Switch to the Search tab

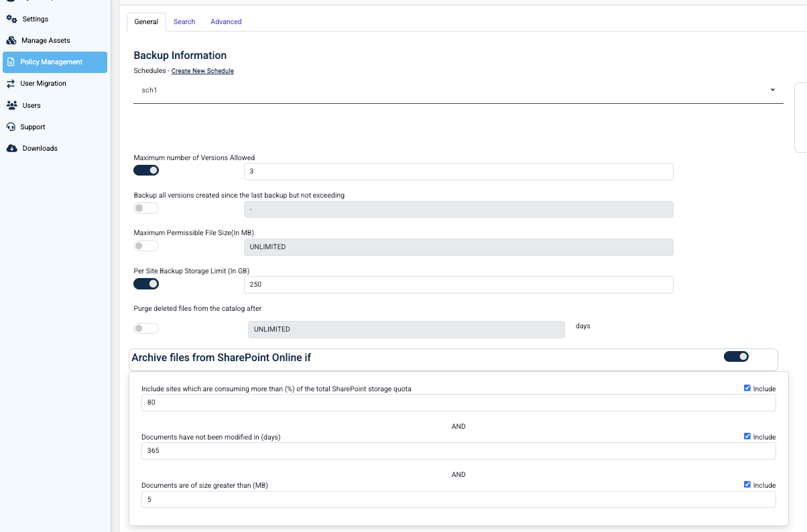point(184,21)
